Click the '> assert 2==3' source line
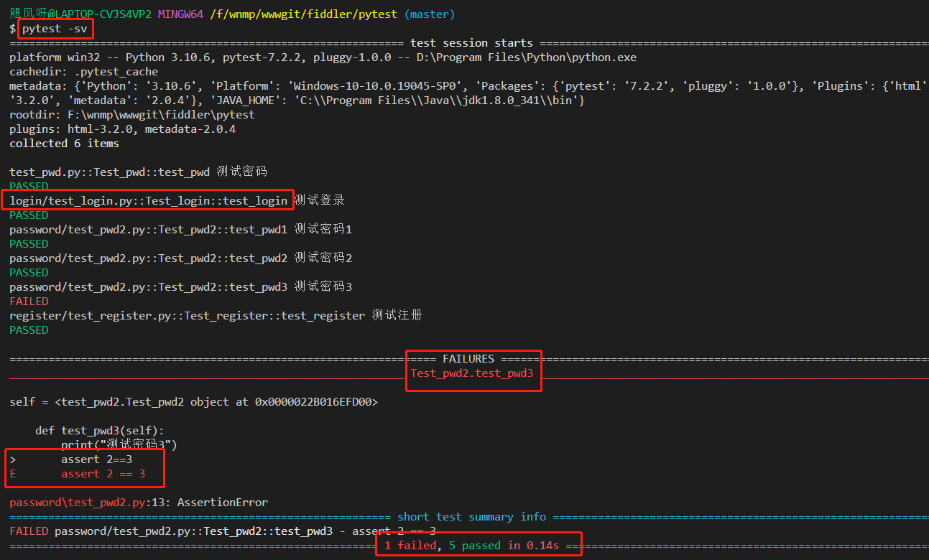Viewport: 929px width, 560px height. pyautogui.click(x=71, y=459)
